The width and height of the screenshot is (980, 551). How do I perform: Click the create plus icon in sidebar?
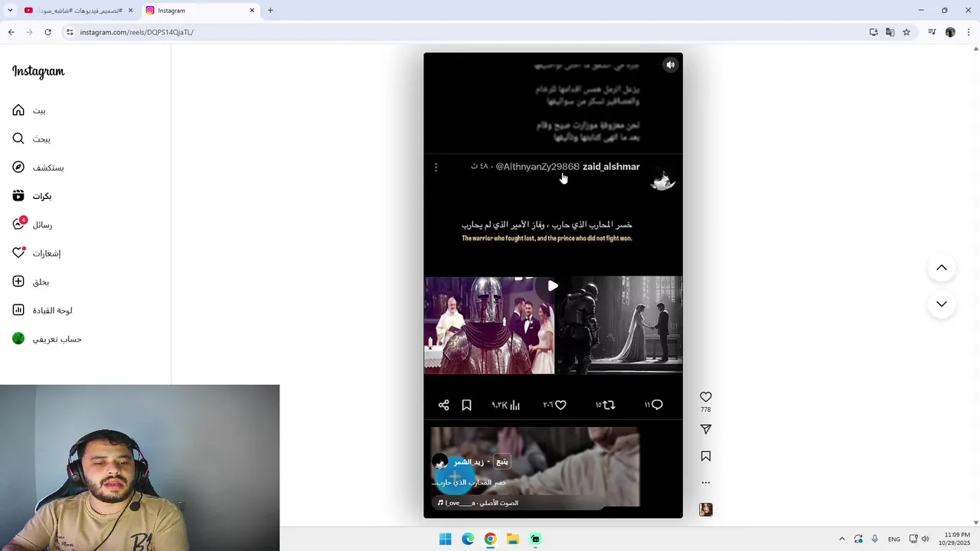coord(18,282)
